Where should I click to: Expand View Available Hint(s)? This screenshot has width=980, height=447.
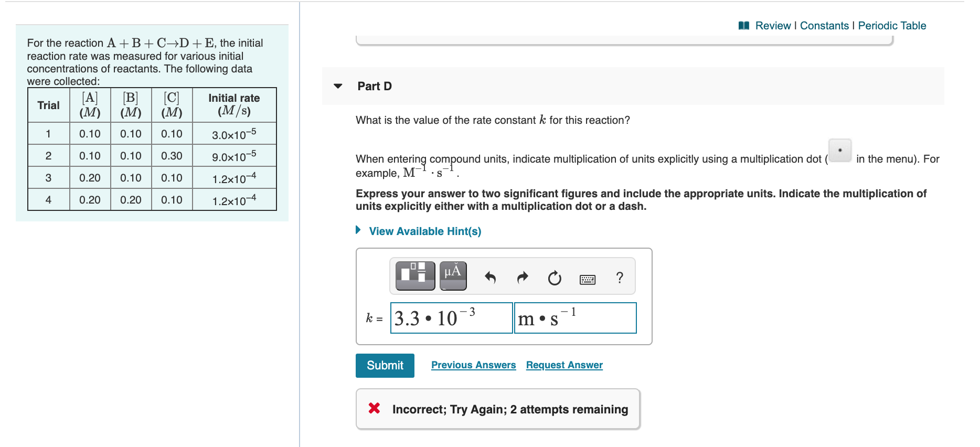click(425, 231)
